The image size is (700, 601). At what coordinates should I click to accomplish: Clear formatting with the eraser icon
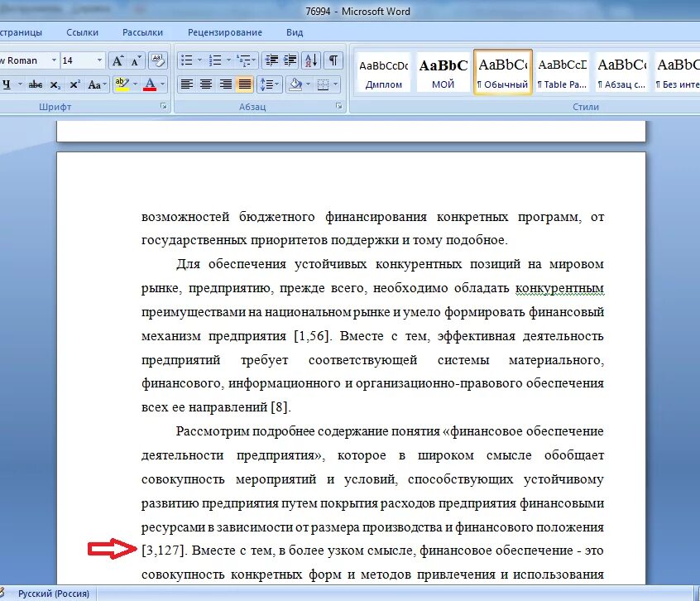157,60
